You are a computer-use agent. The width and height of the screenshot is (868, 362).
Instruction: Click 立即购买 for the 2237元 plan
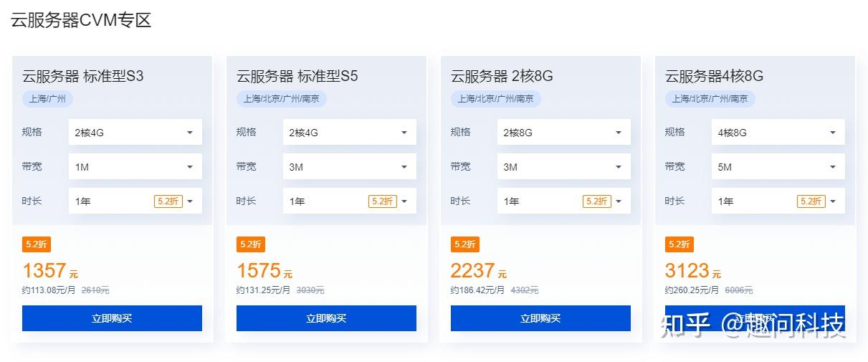point(540,318)
